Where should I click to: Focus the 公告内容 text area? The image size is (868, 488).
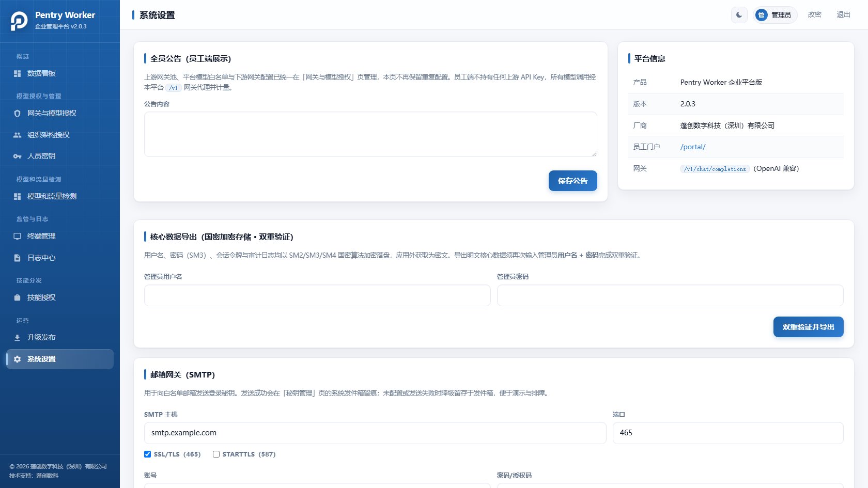(x=370, y=134)
